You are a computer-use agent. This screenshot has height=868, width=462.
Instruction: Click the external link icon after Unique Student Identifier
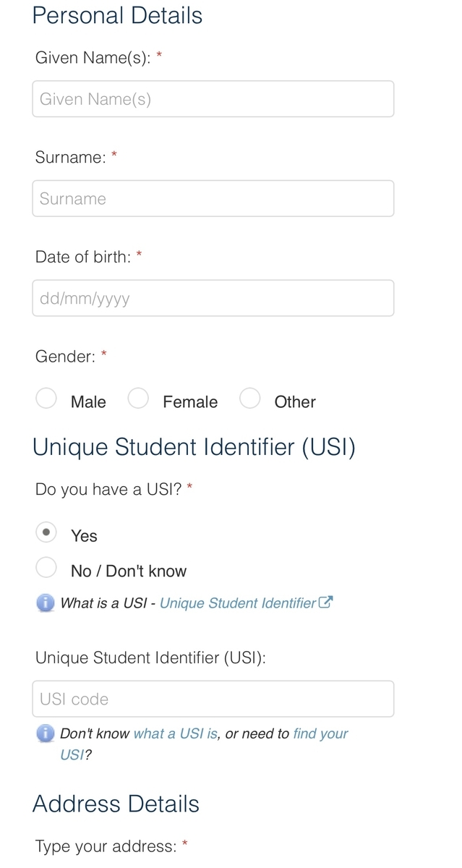326,602
